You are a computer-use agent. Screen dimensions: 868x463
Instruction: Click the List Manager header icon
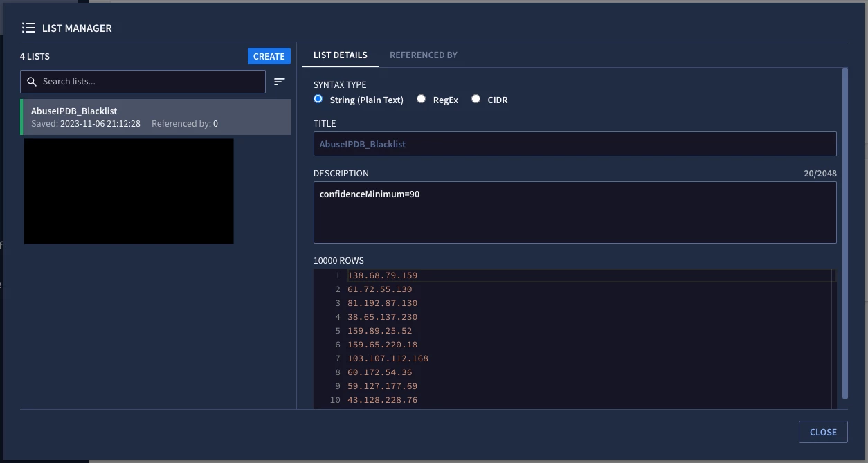point(28,28)
